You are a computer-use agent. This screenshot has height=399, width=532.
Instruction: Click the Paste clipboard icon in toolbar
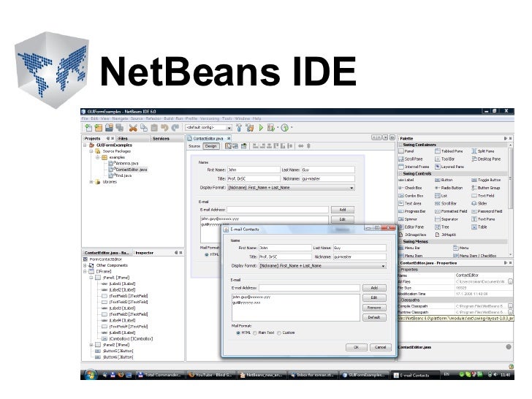[x=154, y=128]
